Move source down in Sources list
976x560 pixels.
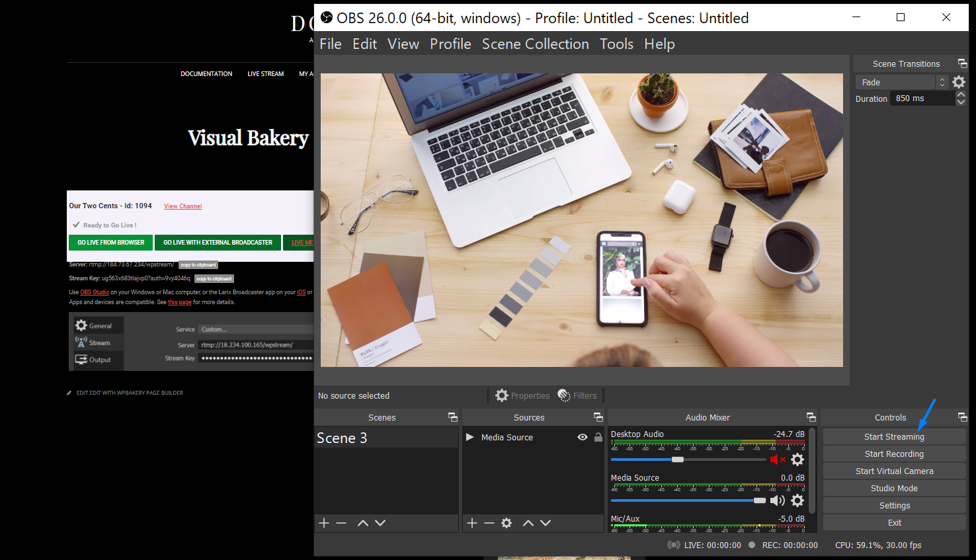point(546,523)
